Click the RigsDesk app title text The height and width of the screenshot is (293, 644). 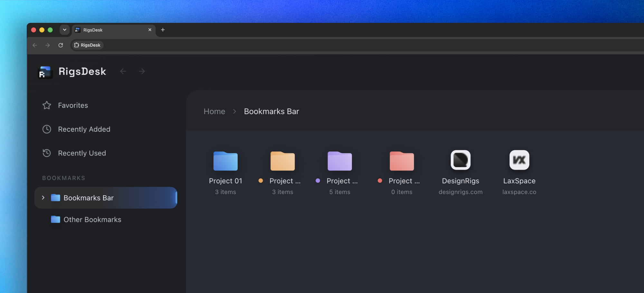[82, 71]
